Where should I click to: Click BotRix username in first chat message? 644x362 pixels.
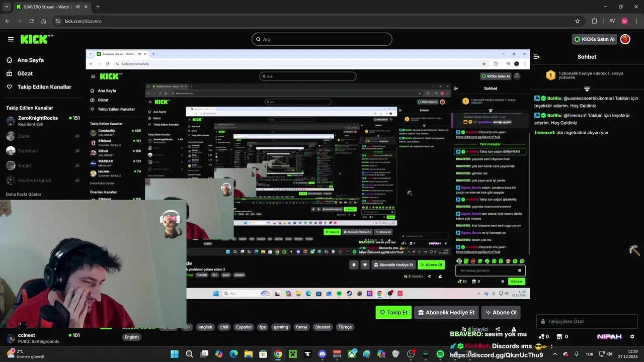pos(554,99)
